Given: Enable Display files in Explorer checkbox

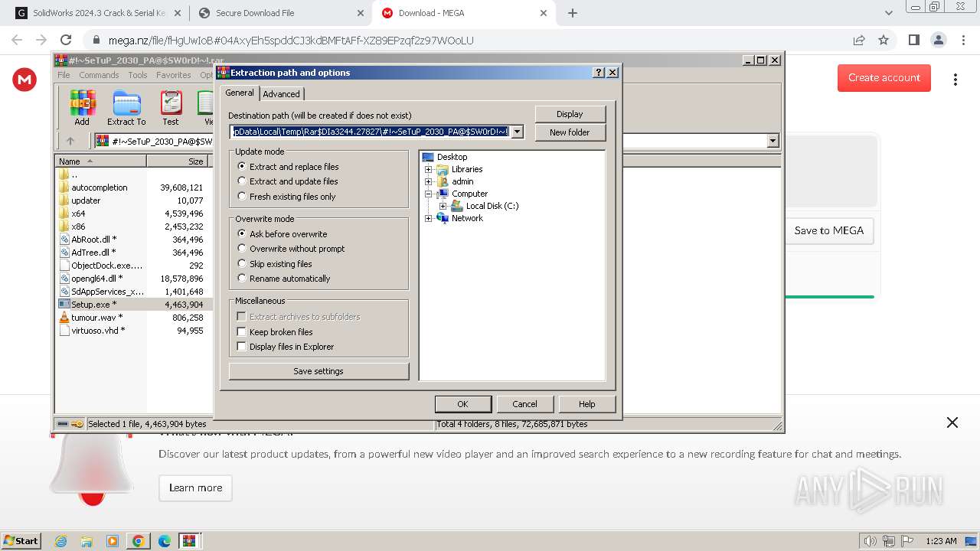Looking at the screenshot, I should click(242, 347).
